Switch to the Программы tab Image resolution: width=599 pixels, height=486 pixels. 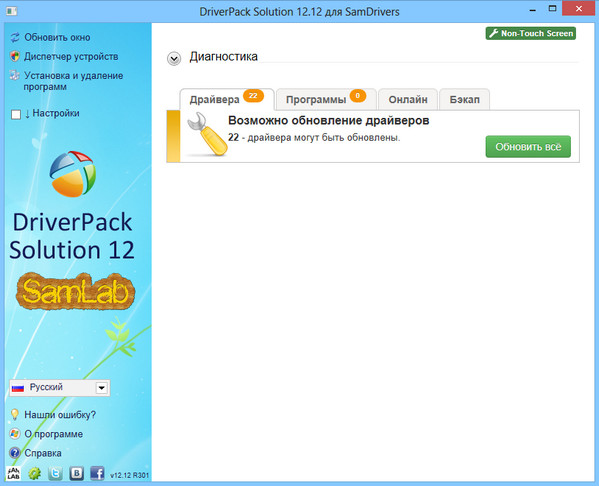[326, 99]
